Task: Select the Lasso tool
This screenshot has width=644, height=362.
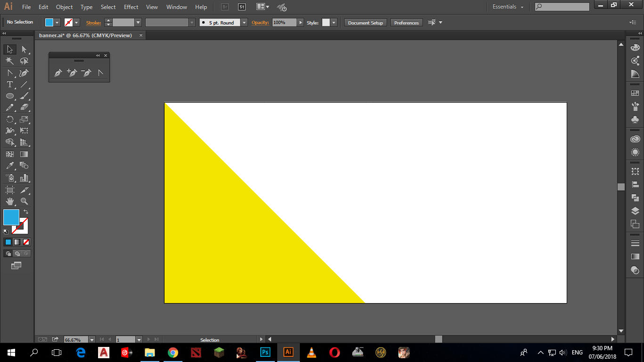Action: point(24,61)
